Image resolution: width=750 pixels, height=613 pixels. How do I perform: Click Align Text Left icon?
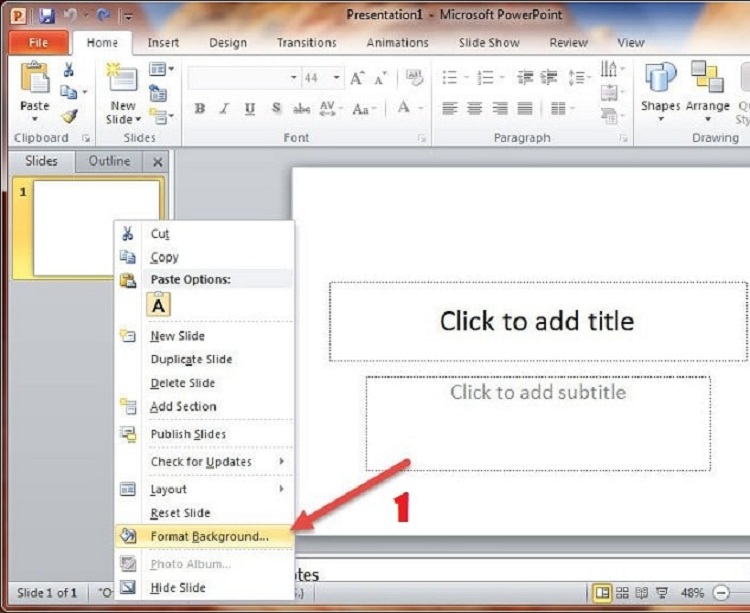[x=450, y=109]
